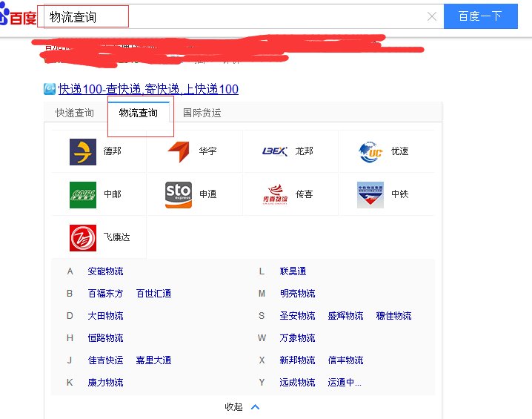Open the 康力物流 link
The image size is (532, 419).
pos(105,383)
